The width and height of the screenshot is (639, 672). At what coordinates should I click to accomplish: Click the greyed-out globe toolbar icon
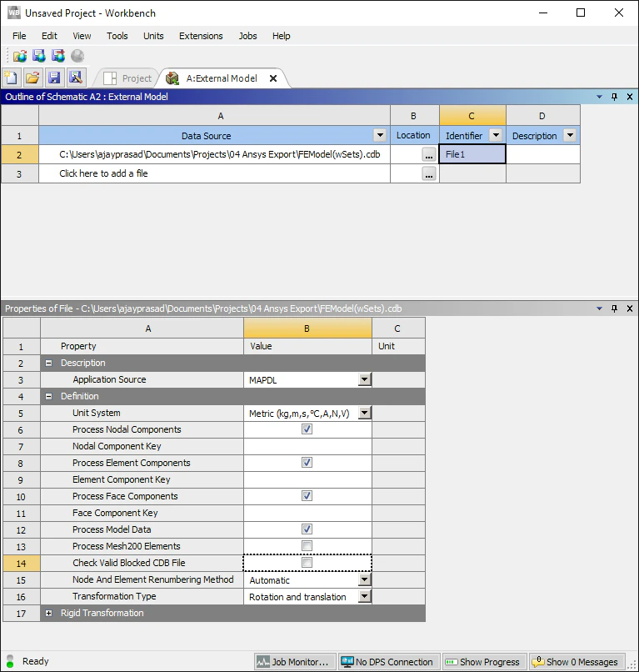click(x=77, y=56)
